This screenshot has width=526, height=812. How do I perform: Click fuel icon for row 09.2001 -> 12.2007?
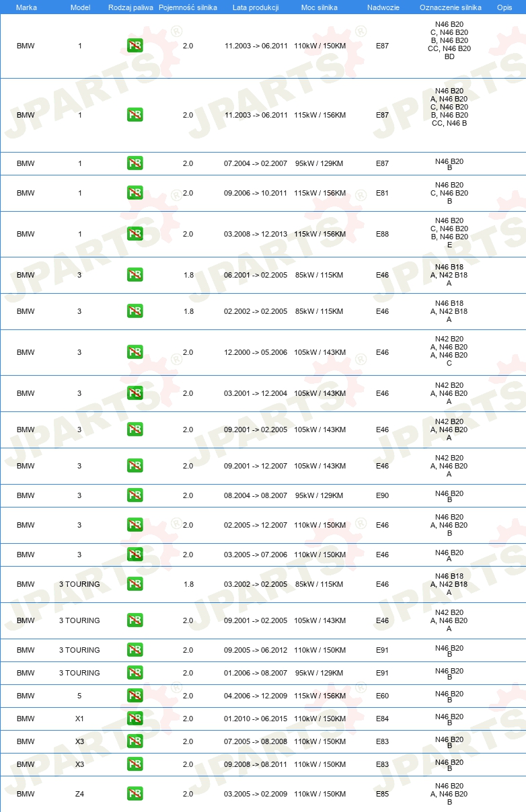click(x=135, y=466)
